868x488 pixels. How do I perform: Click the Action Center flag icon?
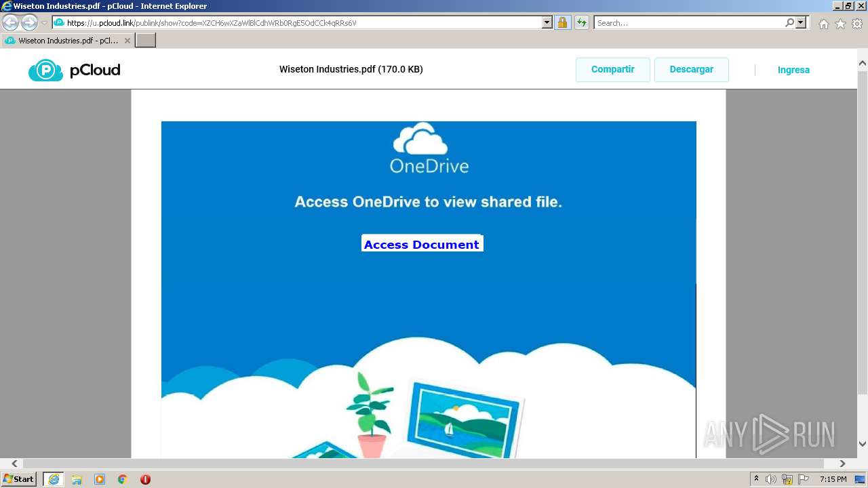click(x=804, y=479)
